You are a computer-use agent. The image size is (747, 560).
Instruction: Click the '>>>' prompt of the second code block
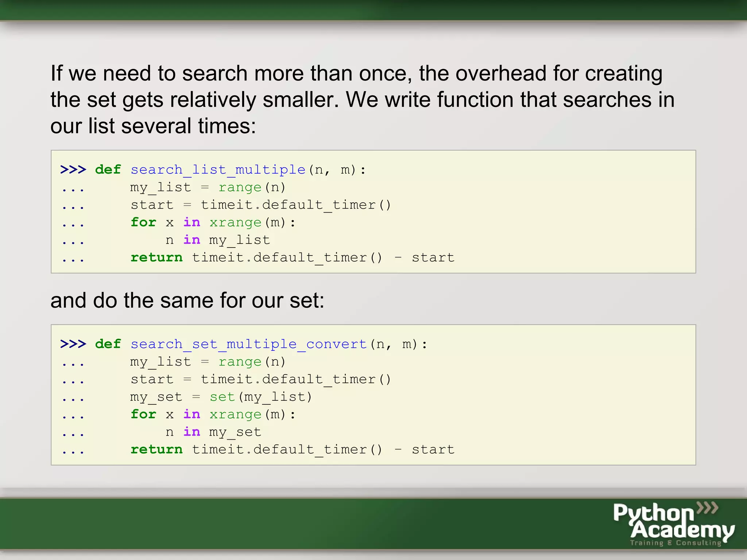[x=73, y=344]
